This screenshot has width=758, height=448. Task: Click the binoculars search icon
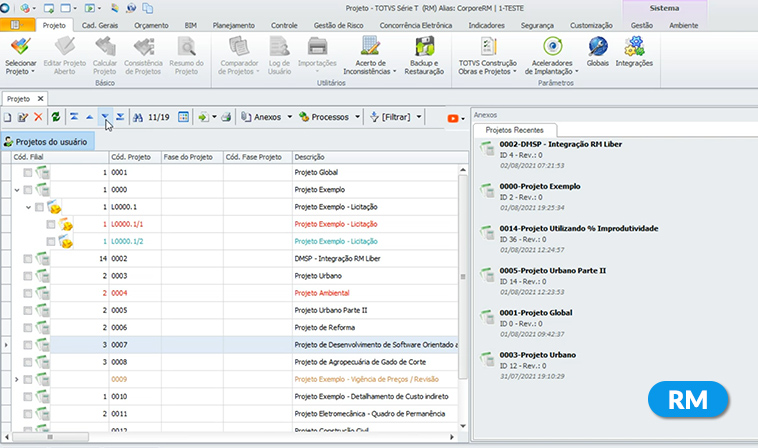138,117
